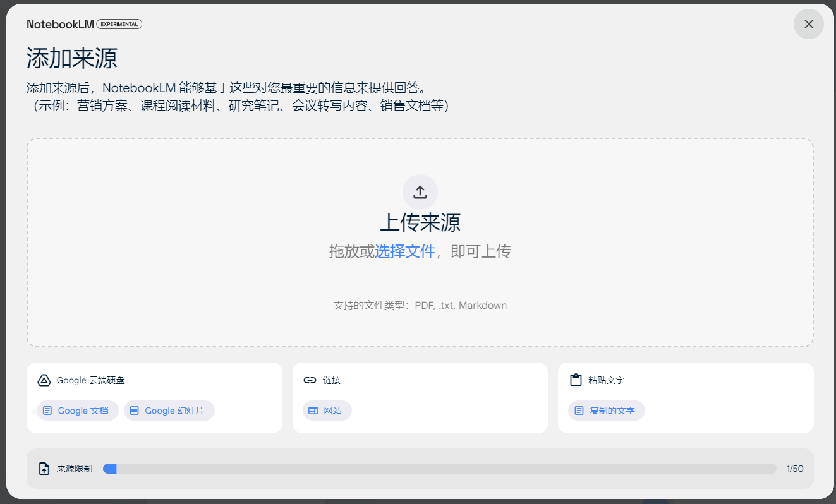Viewport: 836px width, 504px height.
Task: Click the supported file types text
Action: (420, 306)
